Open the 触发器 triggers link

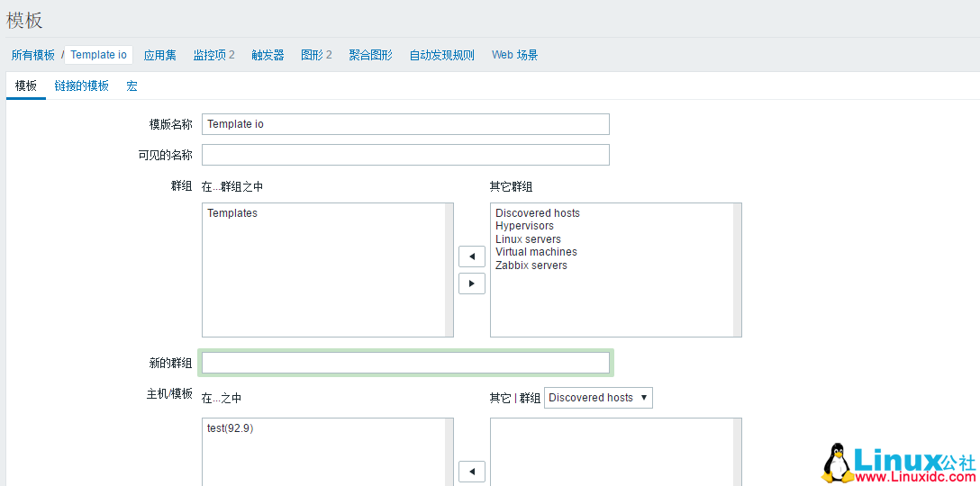(x=268, y=55)
